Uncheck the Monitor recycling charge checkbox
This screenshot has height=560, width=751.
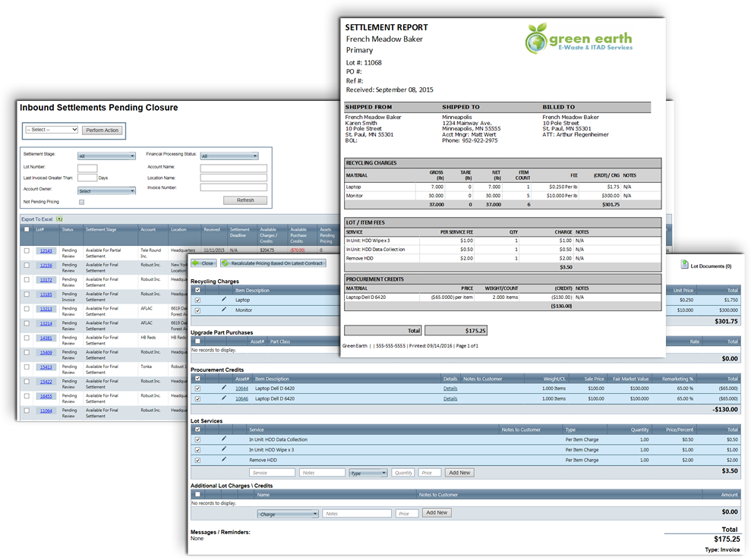[x=197, y=310]
